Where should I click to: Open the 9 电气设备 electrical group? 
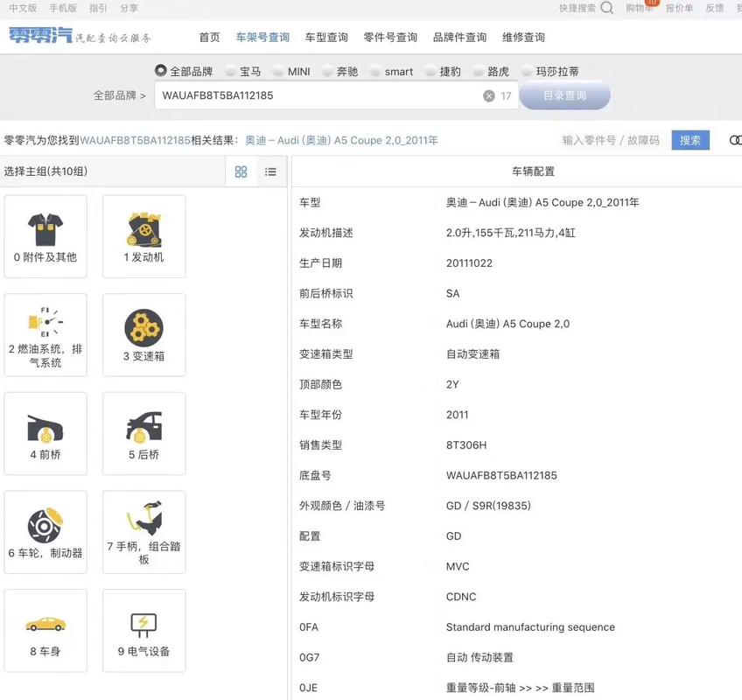pos(143,630)
